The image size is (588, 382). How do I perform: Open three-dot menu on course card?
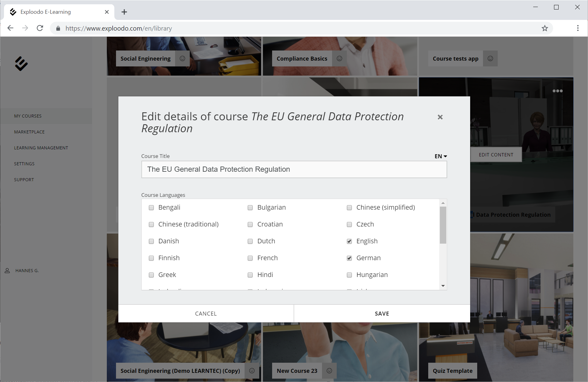[557, 91]
